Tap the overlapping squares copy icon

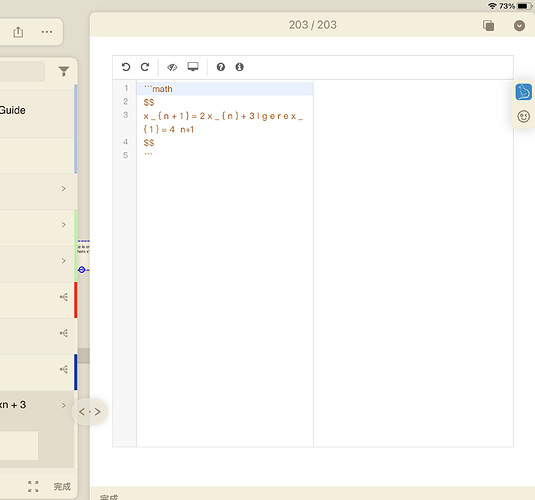489,25
